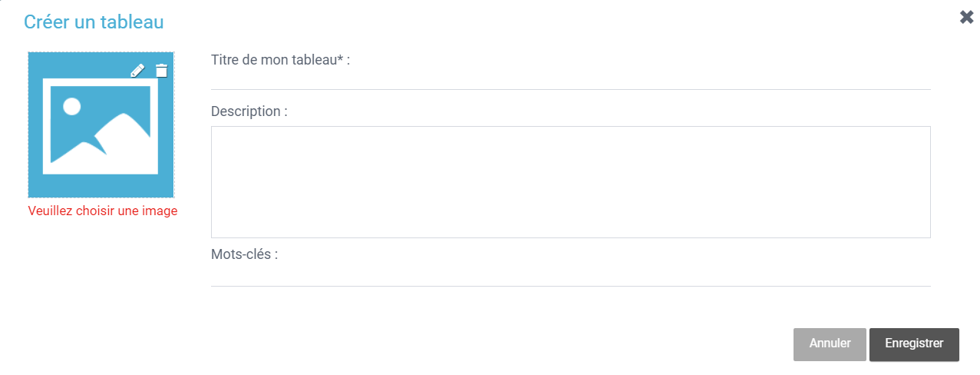
Task: Focus the Mots-clés input line
Action: click(x=570, y=276)
